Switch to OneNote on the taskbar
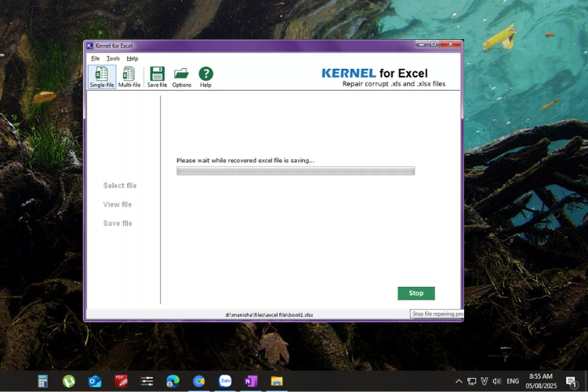The height and width of the screenshot is (392, 588). (251, 382)
